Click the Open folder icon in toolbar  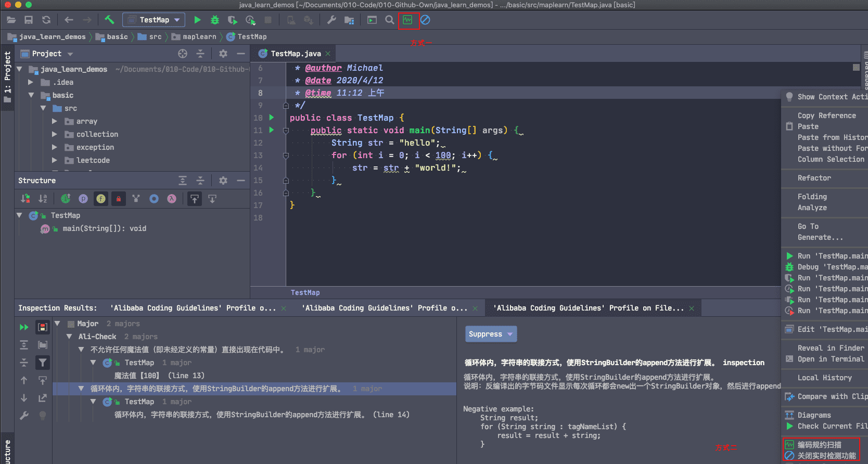(11, 20)
